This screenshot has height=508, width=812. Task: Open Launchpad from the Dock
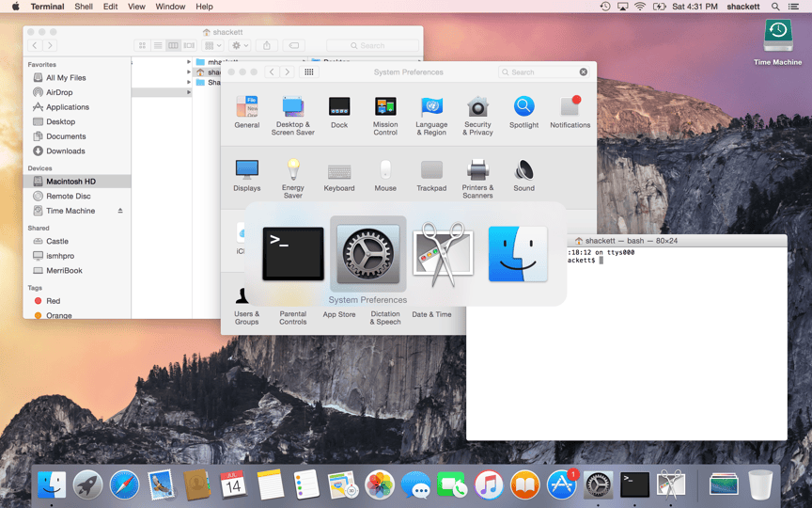[87, 485]
